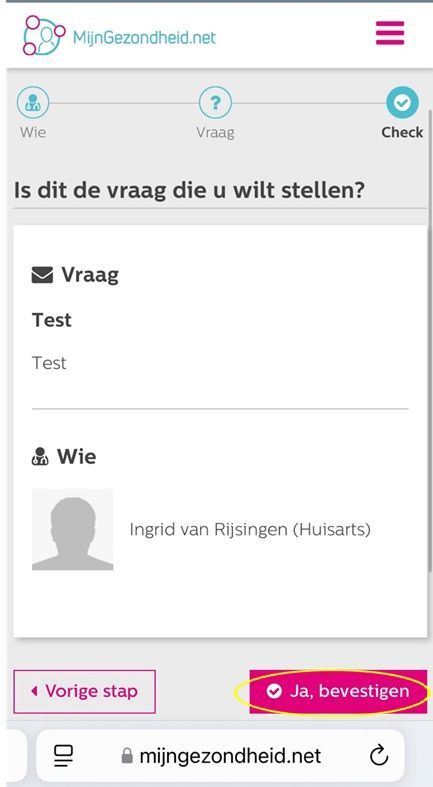Screen dimensions: 433x787
Task: Click the MijnGezondheid.net logo
Action: click(x=119, y=35)
